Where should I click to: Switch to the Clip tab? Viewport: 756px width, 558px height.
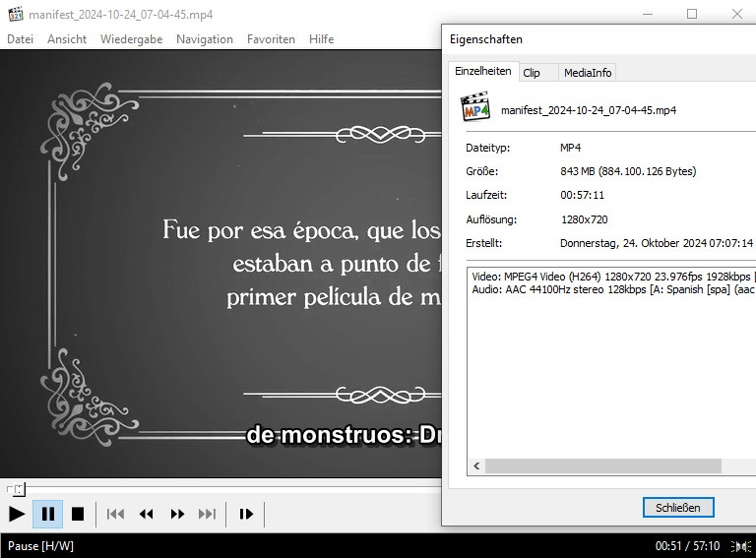click(x=532, y=73)
